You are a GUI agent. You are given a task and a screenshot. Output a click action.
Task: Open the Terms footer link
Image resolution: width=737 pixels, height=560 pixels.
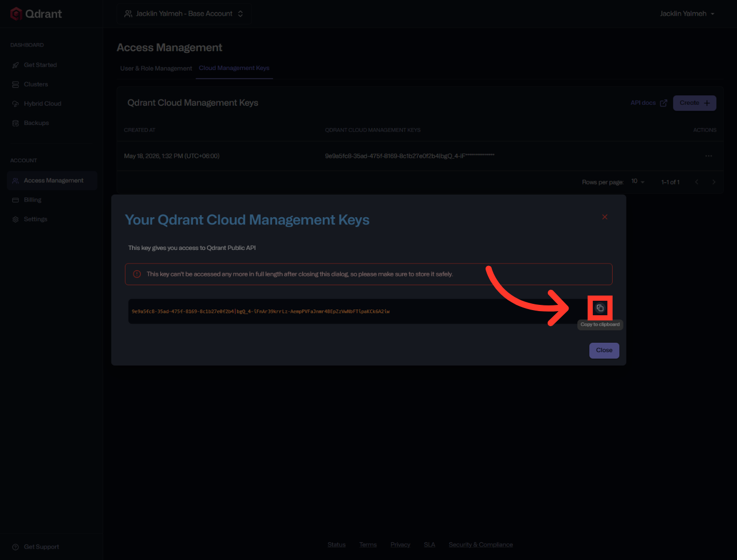tap(368, 545)
